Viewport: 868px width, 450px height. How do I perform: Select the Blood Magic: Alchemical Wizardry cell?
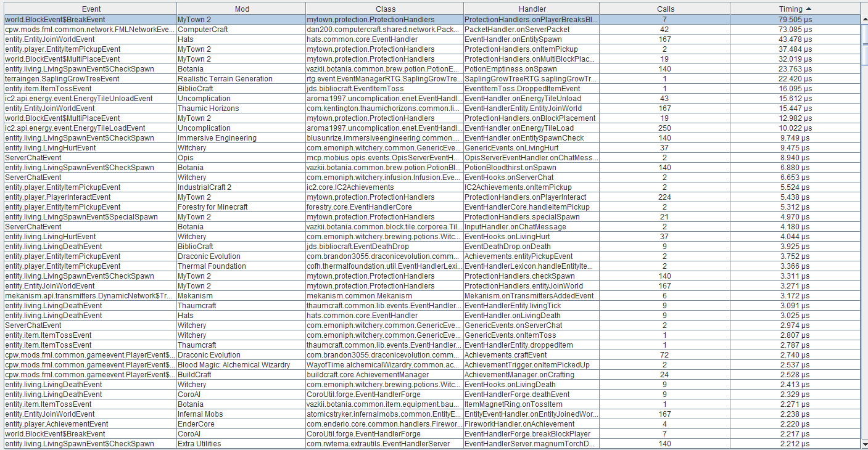pos(241,365)
